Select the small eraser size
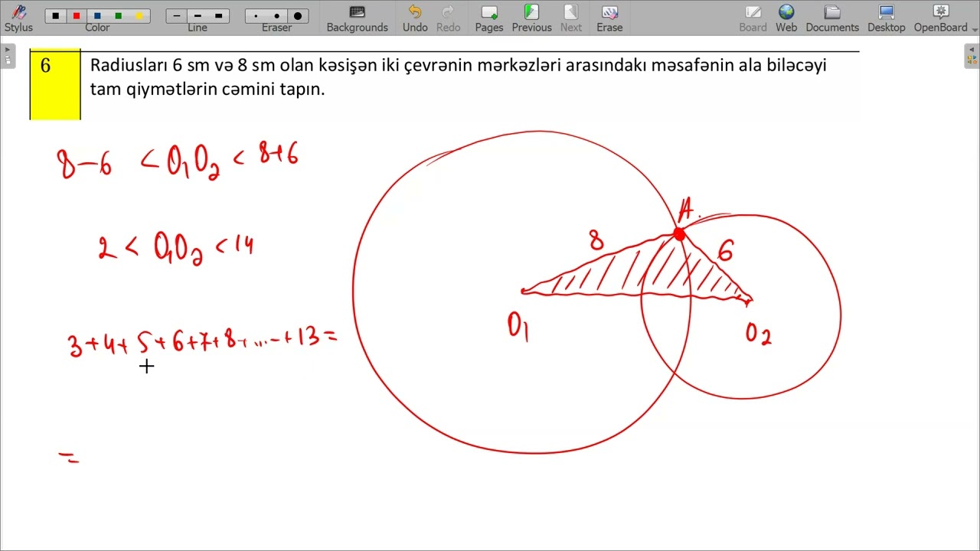 [256, 16]
